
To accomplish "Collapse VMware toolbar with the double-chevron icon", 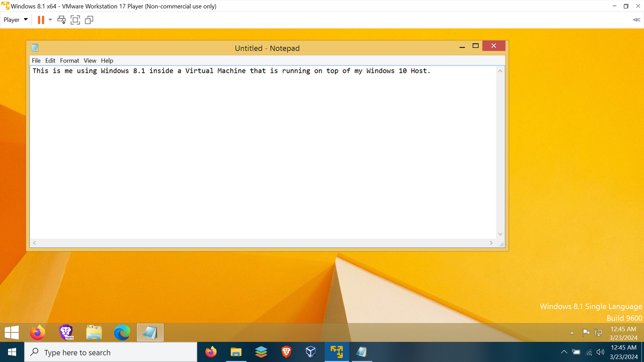I will click(636, 20).
